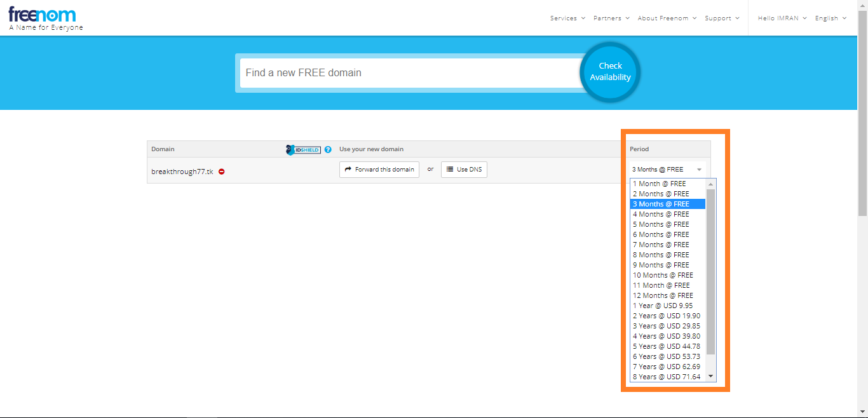Select 7 Months @ FREE option
This screenshot has height=418, width=868.
click(668, 245)
